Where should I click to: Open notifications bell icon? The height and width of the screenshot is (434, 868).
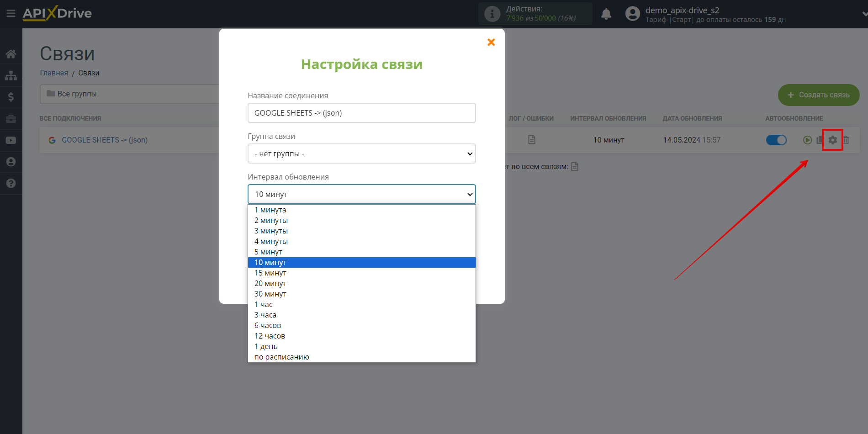coord(606,14)
